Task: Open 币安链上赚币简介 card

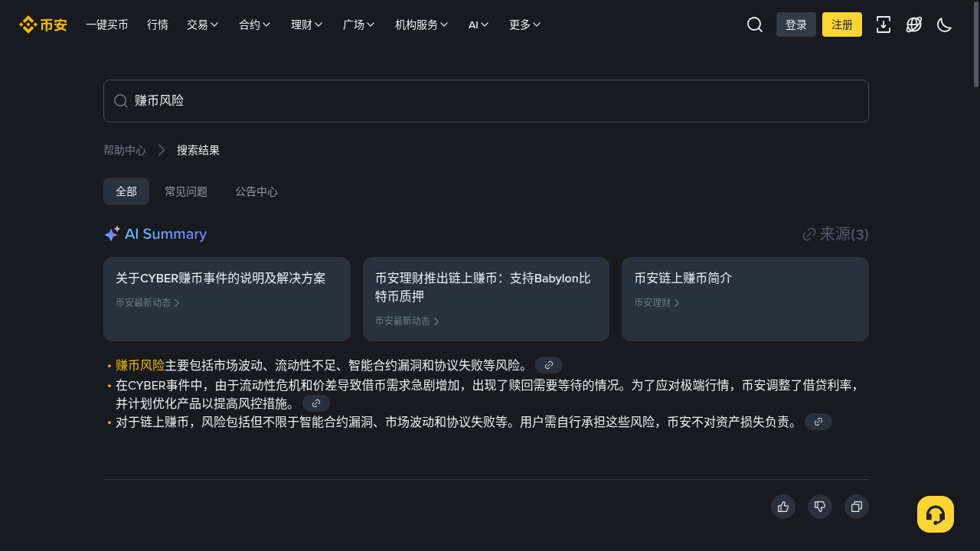Action: (x=745, y=299)
